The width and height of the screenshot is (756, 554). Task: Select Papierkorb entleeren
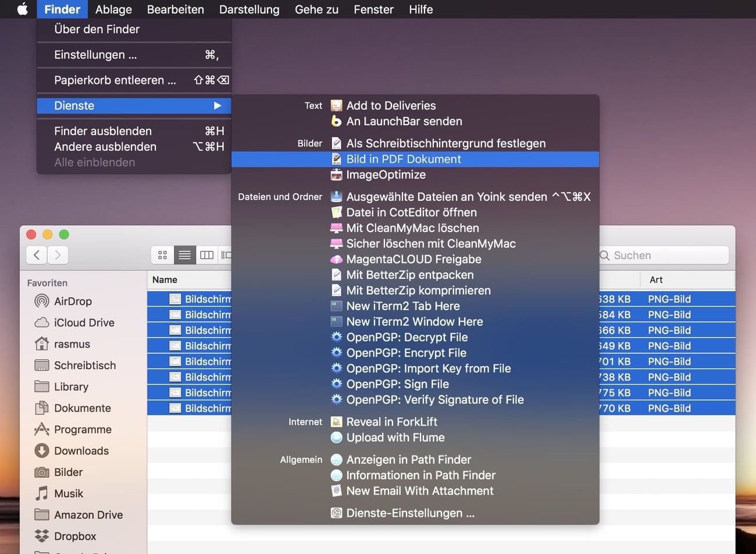point(134,80)
